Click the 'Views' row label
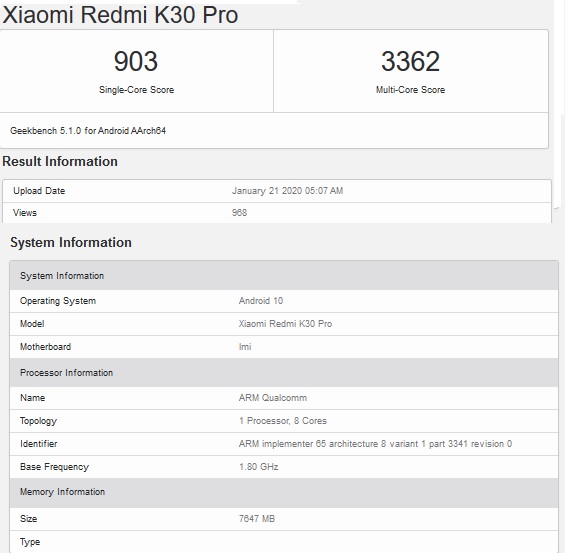This screenshot has height=553, width=565. (25, 213)
